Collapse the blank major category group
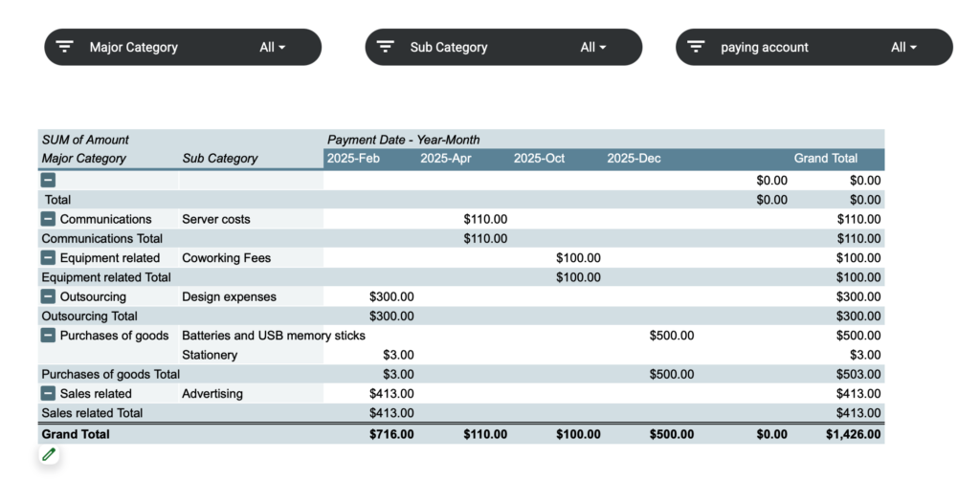This screenshot has height=480, width=980. [x=48, y=181]
